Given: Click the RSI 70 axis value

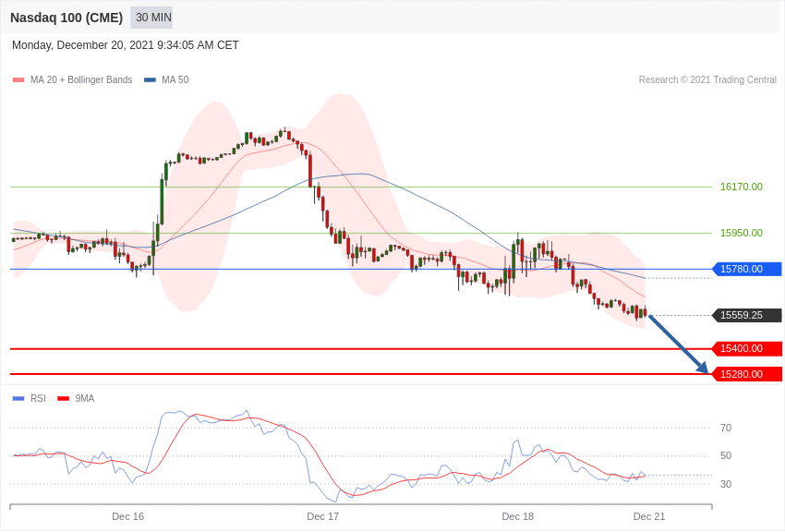Looking at the screenshot, I should 726,428.
